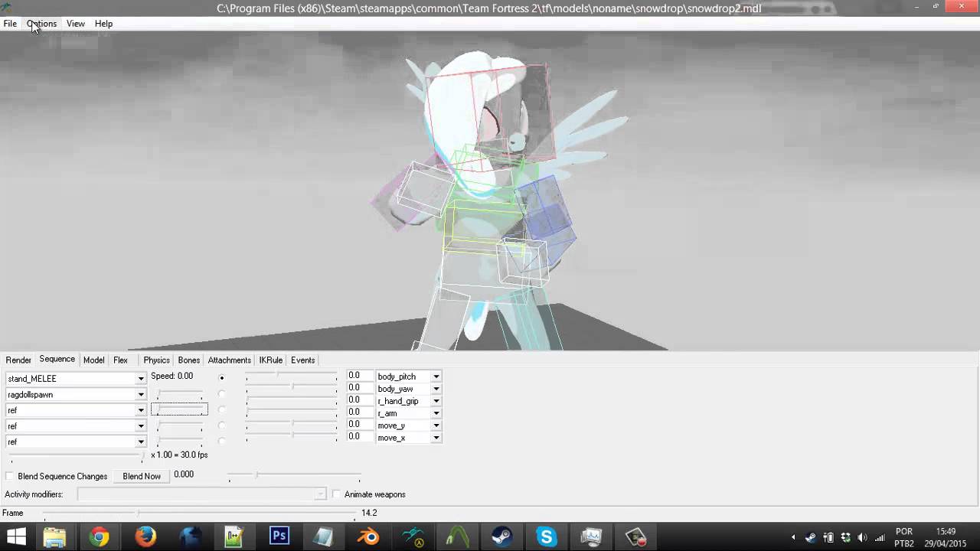
Task: Enable Blend Sequence Changes checkbox
Action: point(10,476)
